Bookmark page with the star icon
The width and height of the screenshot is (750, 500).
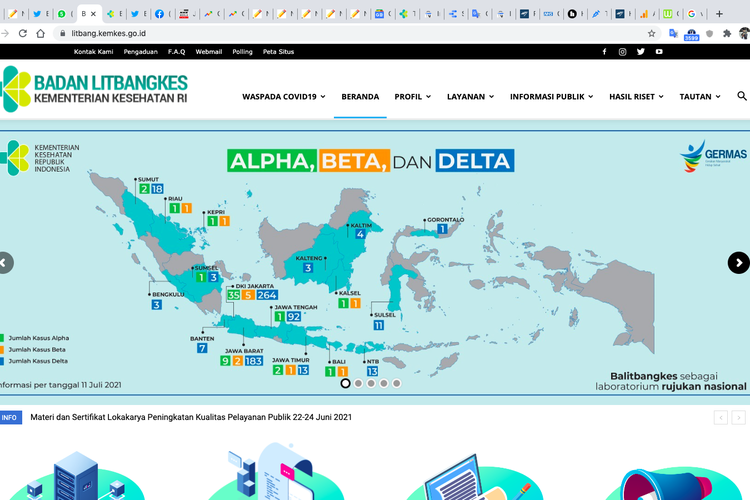point(652,33)
